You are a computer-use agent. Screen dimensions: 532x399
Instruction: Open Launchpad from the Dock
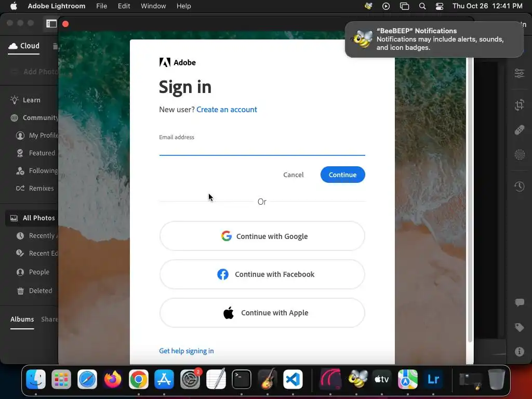click(x=61, y=379)
